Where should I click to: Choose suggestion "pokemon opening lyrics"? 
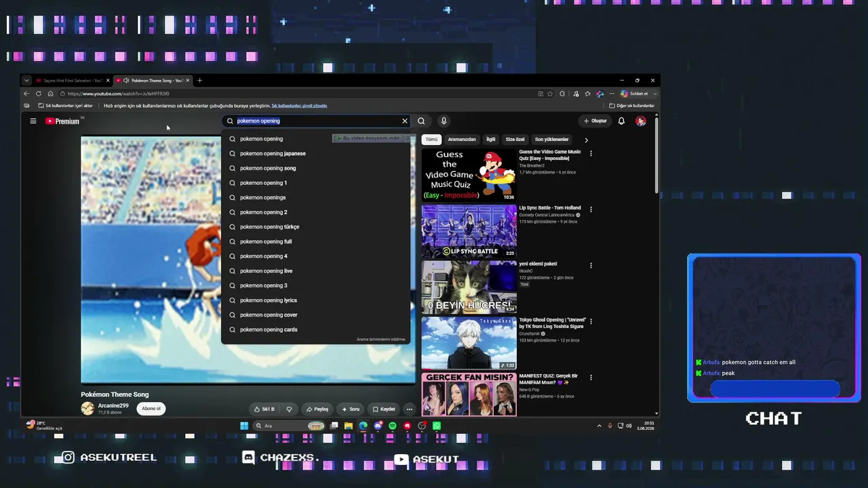[x=315, y=300]
